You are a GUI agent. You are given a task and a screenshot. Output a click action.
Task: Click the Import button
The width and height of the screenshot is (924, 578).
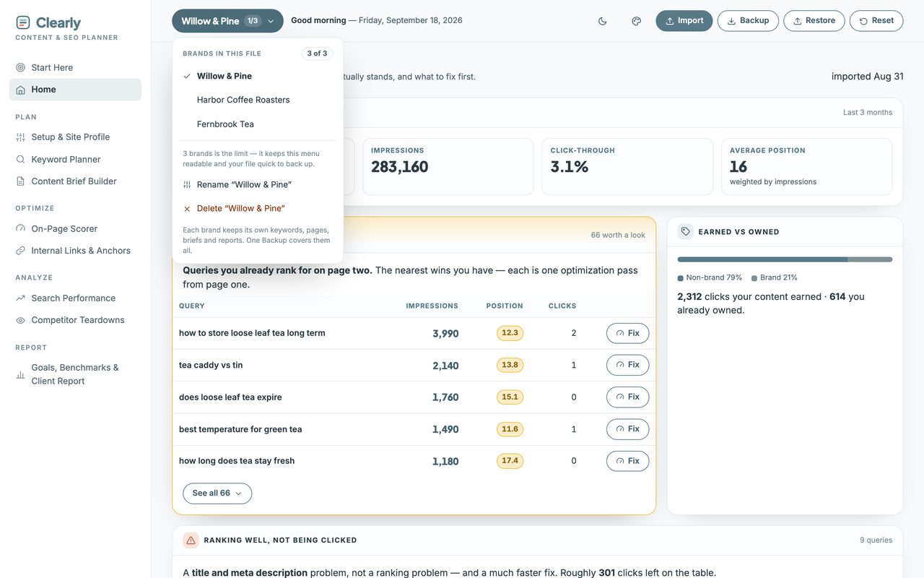tap(684, 21)
